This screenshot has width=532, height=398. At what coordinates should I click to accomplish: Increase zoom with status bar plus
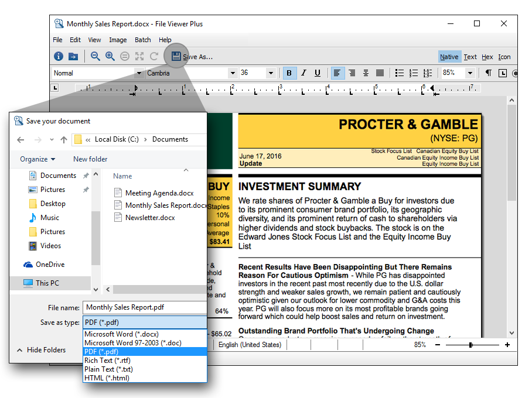pyautogui.click(x=507, y=345)
